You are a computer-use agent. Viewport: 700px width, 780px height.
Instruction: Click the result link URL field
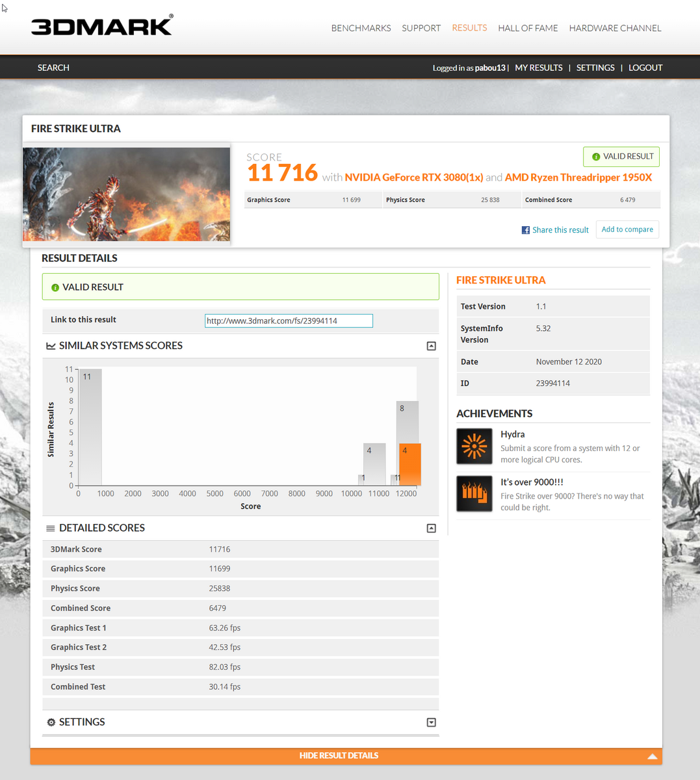[x=289, y=320]
